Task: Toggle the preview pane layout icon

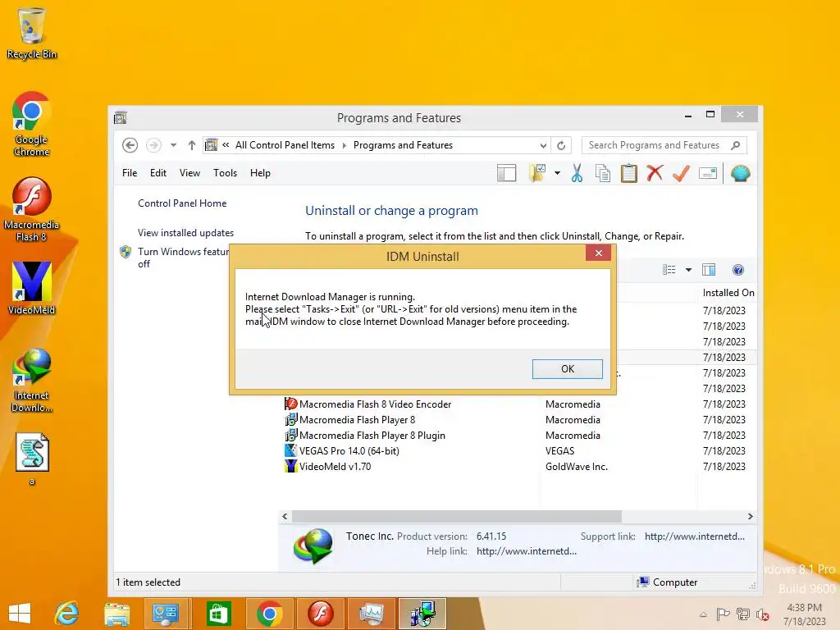Action: pos(506,173)
